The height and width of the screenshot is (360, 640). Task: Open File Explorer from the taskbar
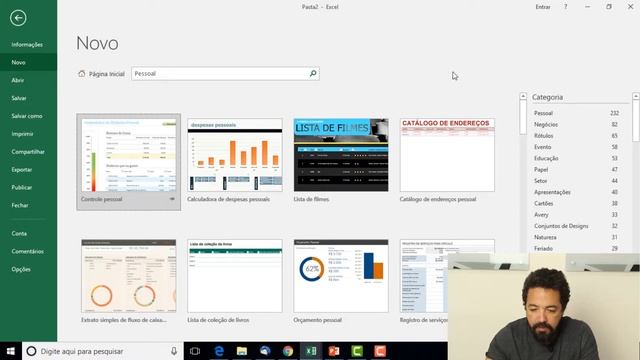tap(242, 351)
